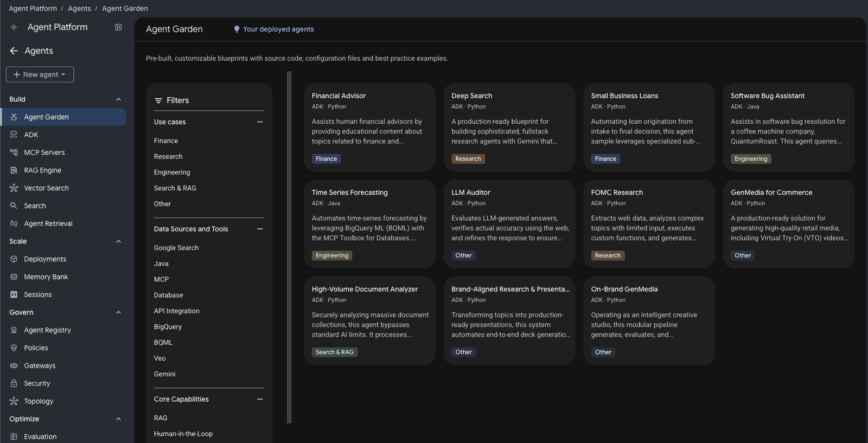Select the Security lock icon
The height and width of the screenshot is (443, 868).
[14, 383]
